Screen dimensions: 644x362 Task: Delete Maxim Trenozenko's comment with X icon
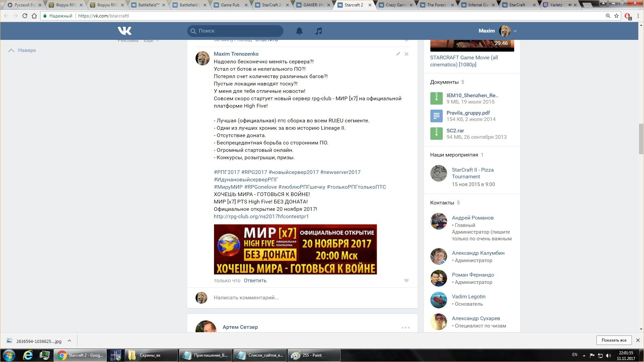406,54
